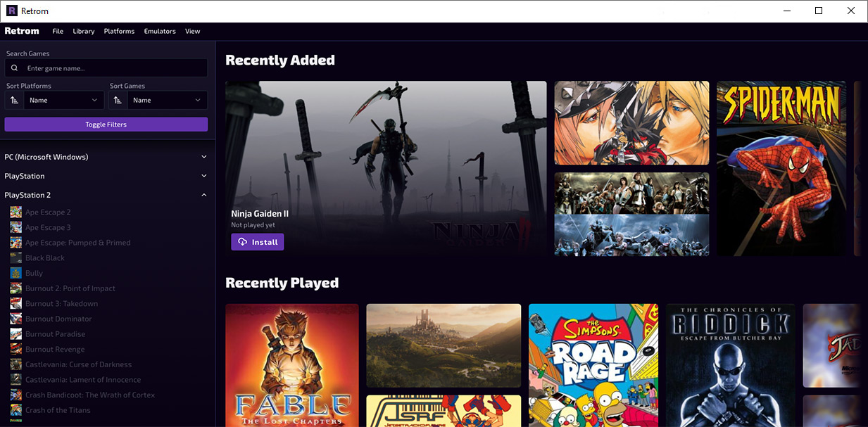The width and height of the screenshot is (868, 427).
Task: Click the Burnout Dominator icon
Action: 15,319
